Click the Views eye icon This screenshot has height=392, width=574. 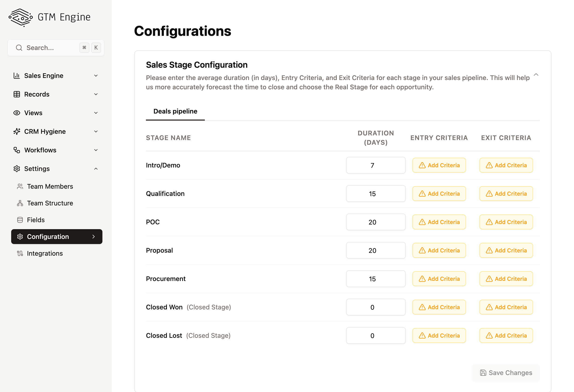pos(17,113)
